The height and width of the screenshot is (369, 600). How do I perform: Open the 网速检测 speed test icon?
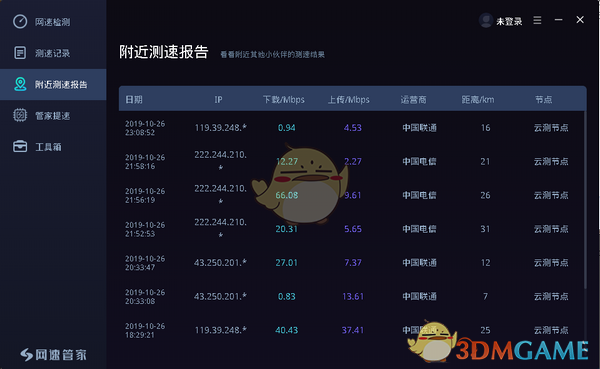point(20,21)
